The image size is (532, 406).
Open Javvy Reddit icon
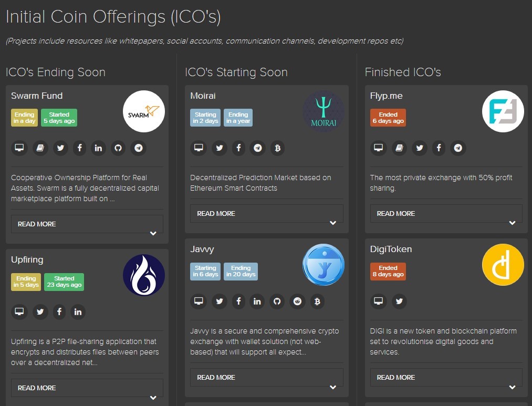(298, 301)
